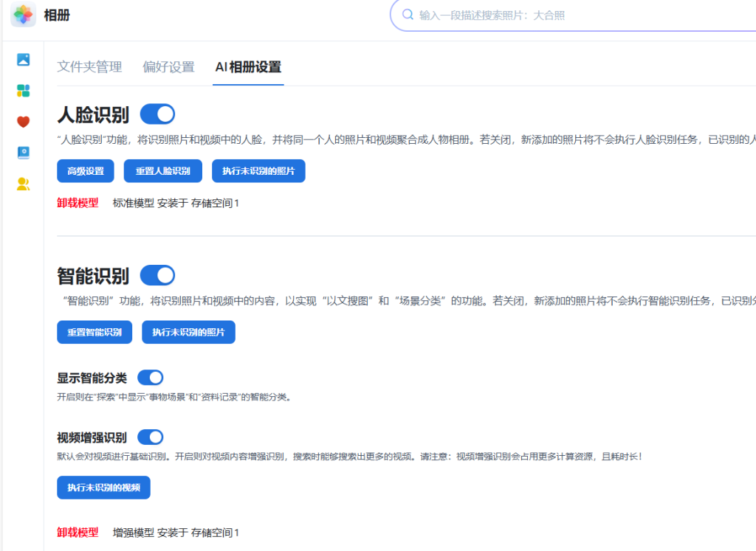Select the AI 相册设置 tab
The width and height of the screenshot is (756, 551).
(248, 67)
